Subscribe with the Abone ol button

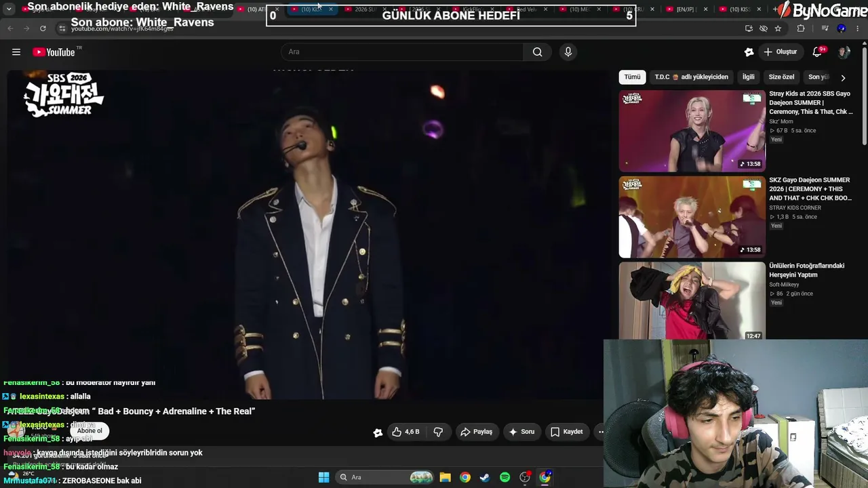90,431
